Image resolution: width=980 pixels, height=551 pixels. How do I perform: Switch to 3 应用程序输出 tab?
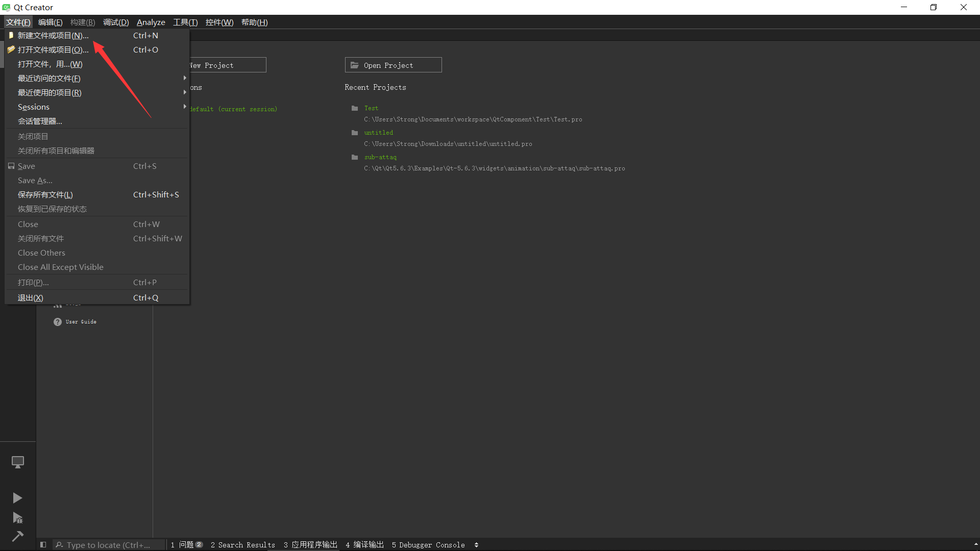point(311,545)
